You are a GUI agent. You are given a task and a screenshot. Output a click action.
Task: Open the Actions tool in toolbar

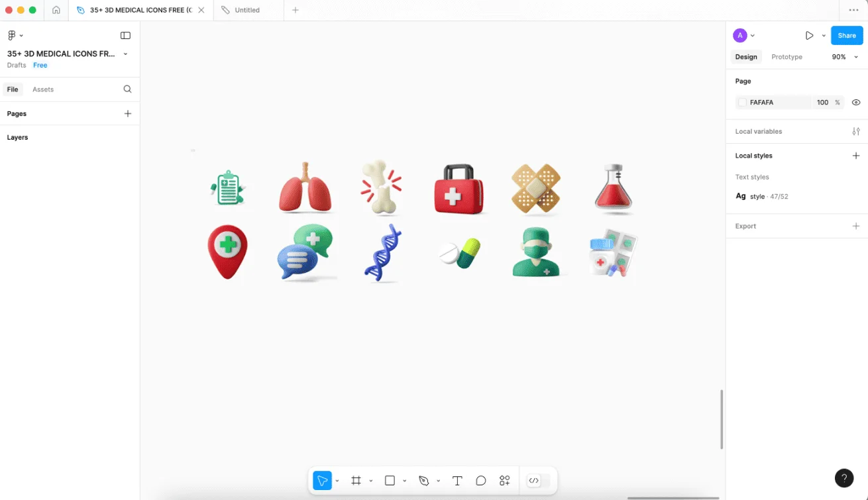click(505, 481)
